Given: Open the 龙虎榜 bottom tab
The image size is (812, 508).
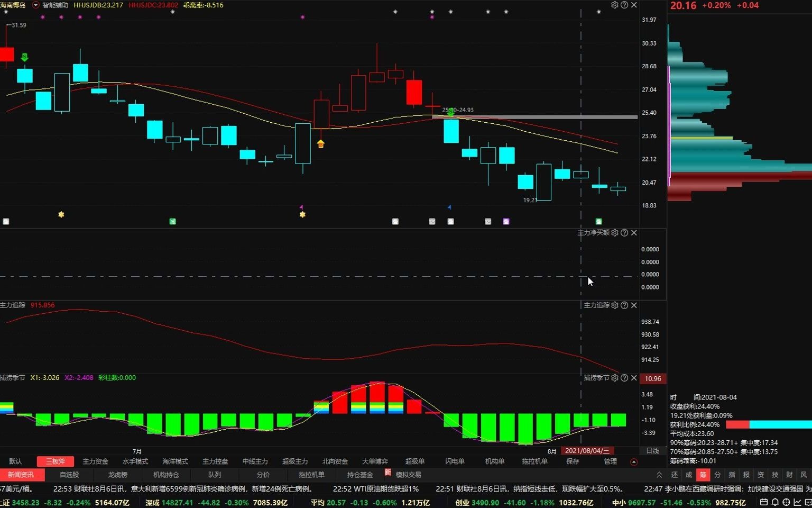Looking at the screenshot, I should tap(117, 475).
